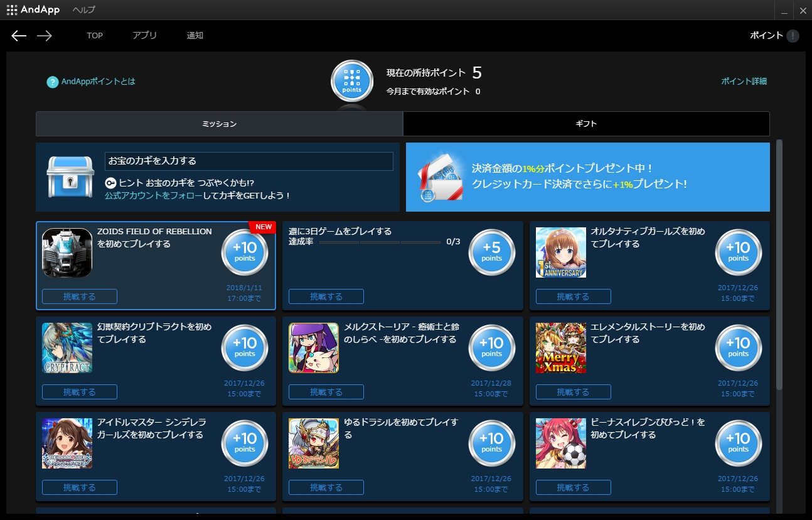
Task: Click +10 points badge for ゆるドラシル
Action: coord(492,443)
